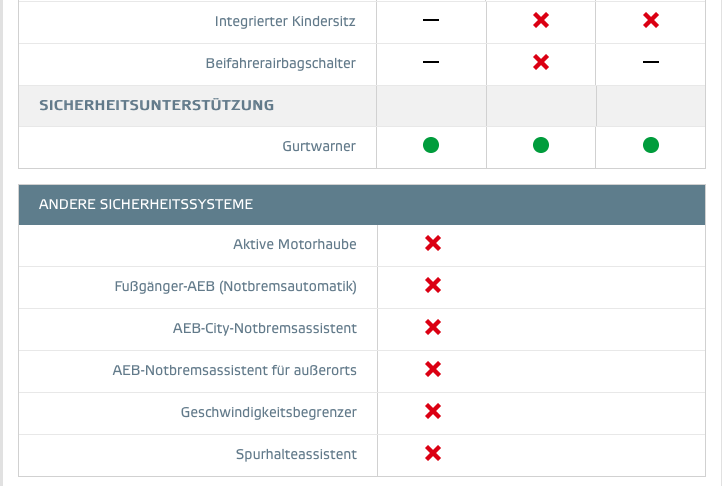Click red X for AEB-Notbremsassistent für außerorts
This screenshot has height=486, width=722.
(433, 369)
